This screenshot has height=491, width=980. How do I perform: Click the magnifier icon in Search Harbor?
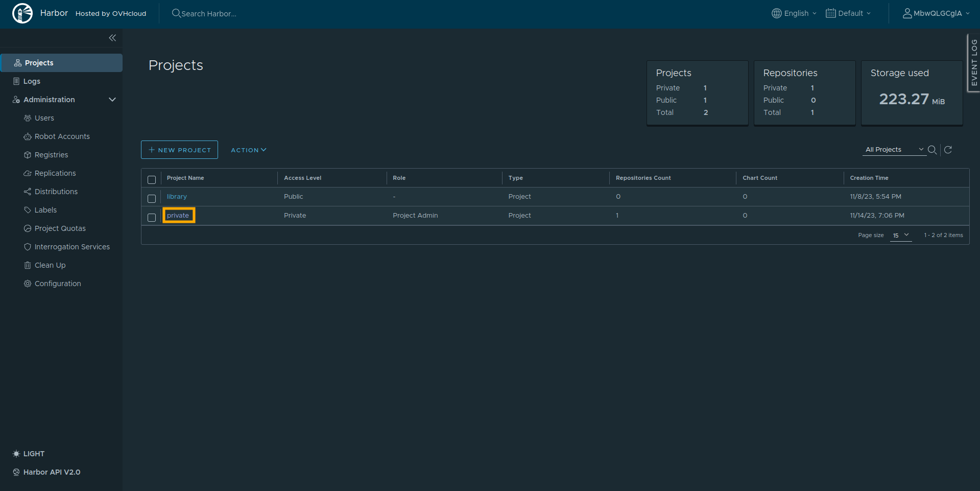176,13
